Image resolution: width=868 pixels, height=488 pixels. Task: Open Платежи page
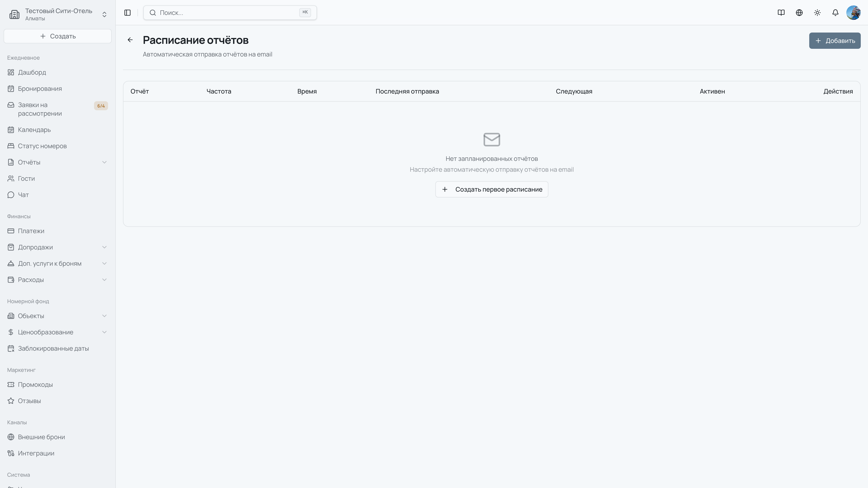coord(58,231)
